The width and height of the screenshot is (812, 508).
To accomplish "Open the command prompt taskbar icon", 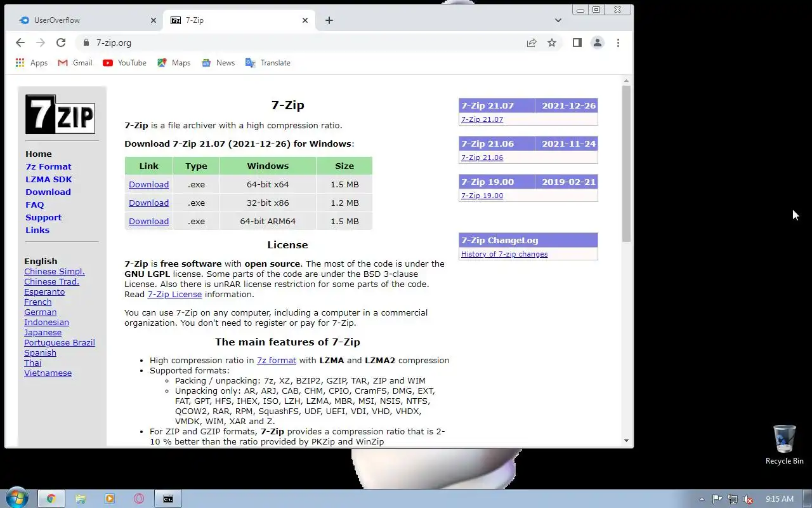I will coord(168,498).
